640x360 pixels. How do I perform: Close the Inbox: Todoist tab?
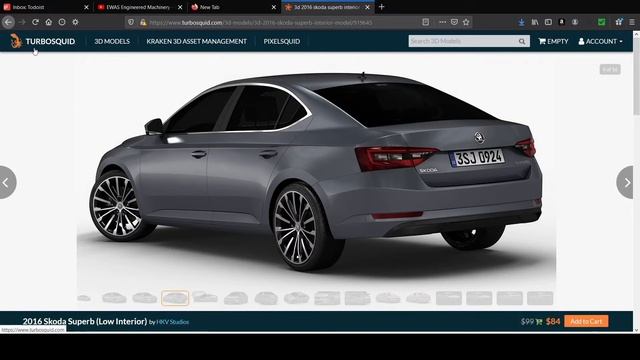click(x=86, y=7)
